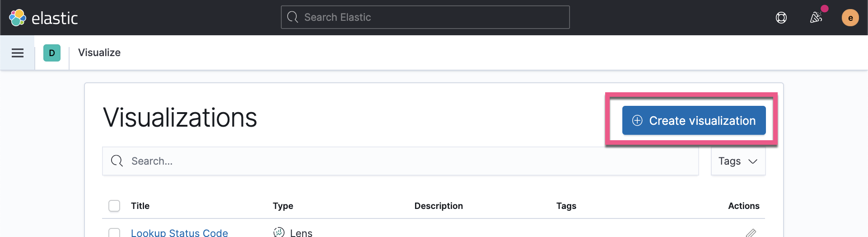Open the hamburger navigation menu
Image resolution: width=868 pixels, height=237 pixels.
(18, 53)
